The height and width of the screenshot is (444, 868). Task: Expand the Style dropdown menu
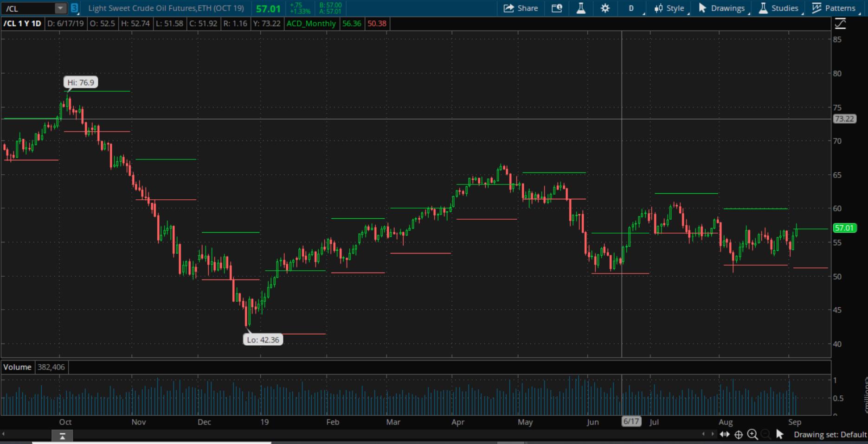[670, 8]
